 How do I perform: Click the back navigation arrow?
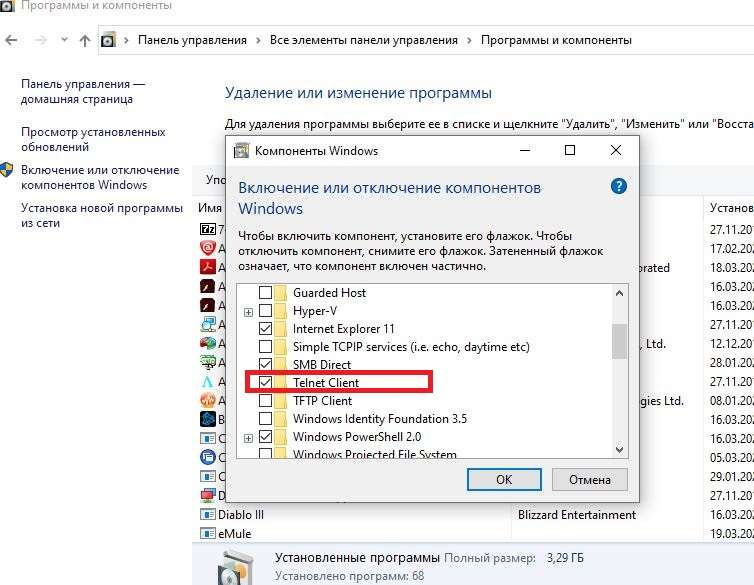[11, 40]
